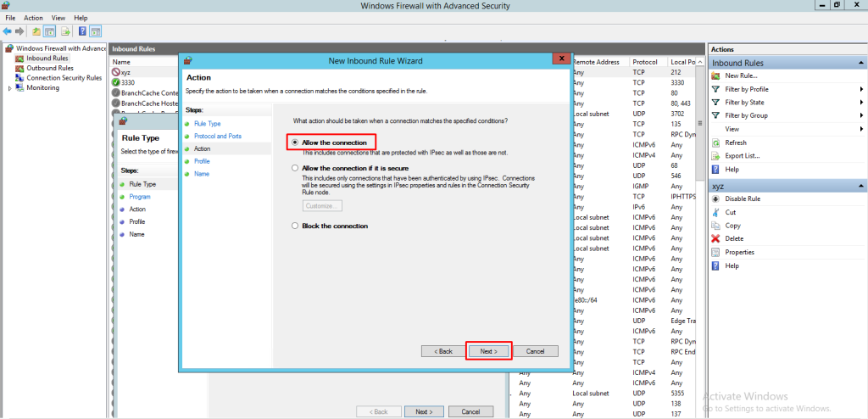Click the grey check icon beside BranchCache Conte

[x=115, y=93]
